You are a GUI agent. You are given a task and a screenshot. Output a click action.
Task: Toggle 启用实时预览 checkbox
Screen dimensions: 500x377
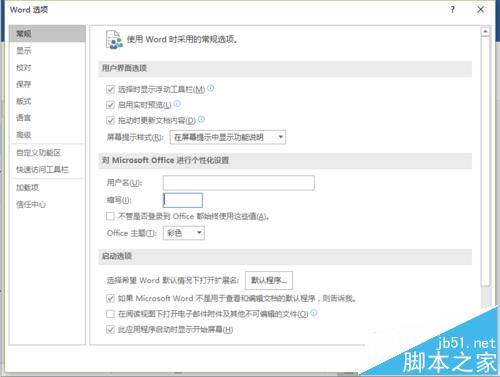click(110, 105)
